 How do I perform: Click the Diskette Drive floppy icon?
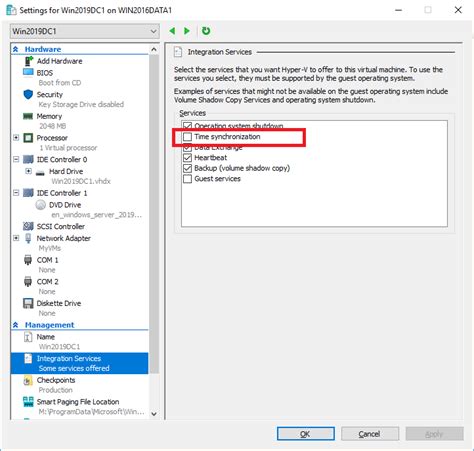coord(28,303)
